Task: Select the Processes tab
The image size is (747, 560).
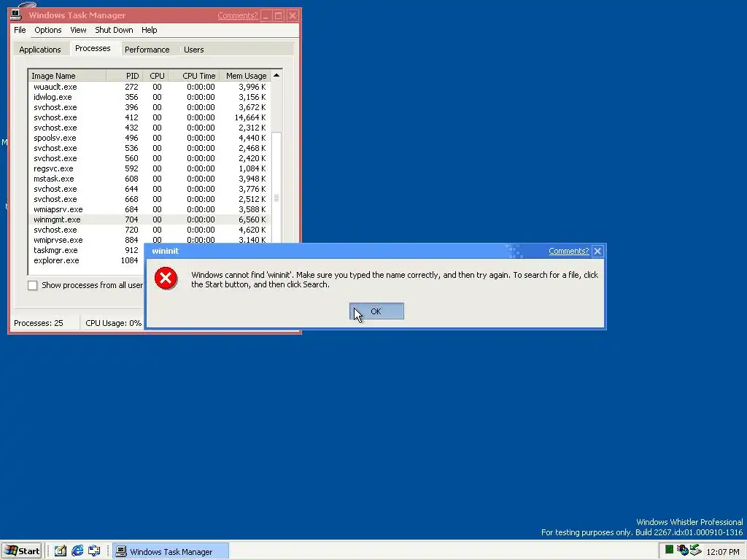Action: coord(93,48)
